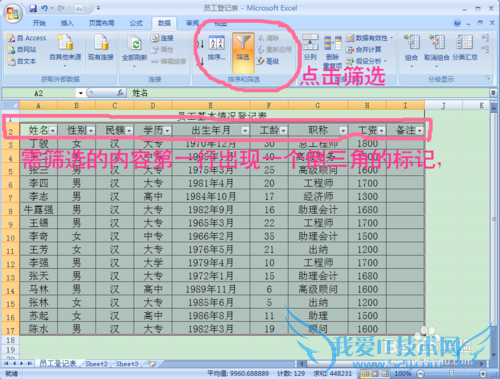
Task: Click the insert function fx button
Action: 120,93
